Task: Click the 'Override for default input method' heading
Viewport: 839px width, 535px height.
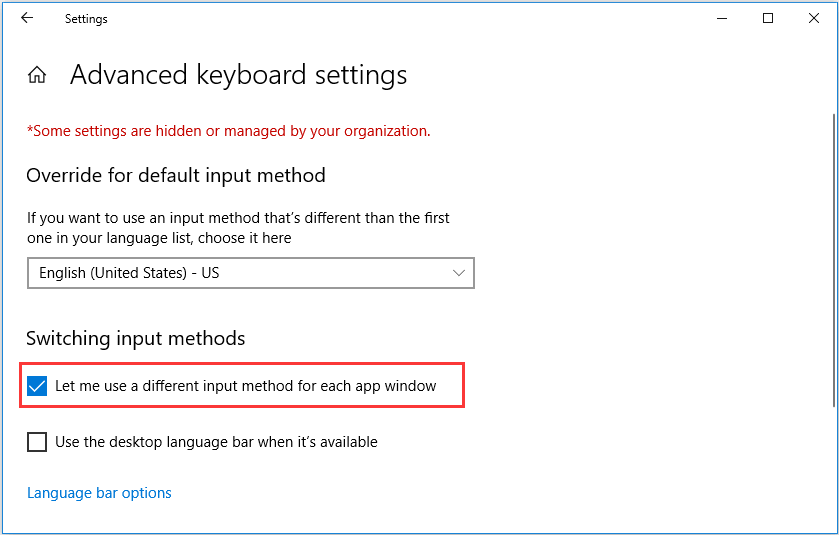Action: coord(176,175)
